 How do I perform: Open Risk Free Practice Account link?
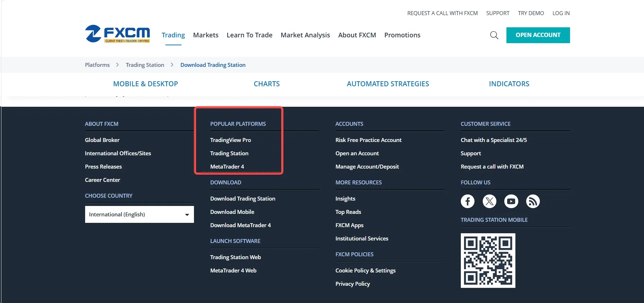369,140
